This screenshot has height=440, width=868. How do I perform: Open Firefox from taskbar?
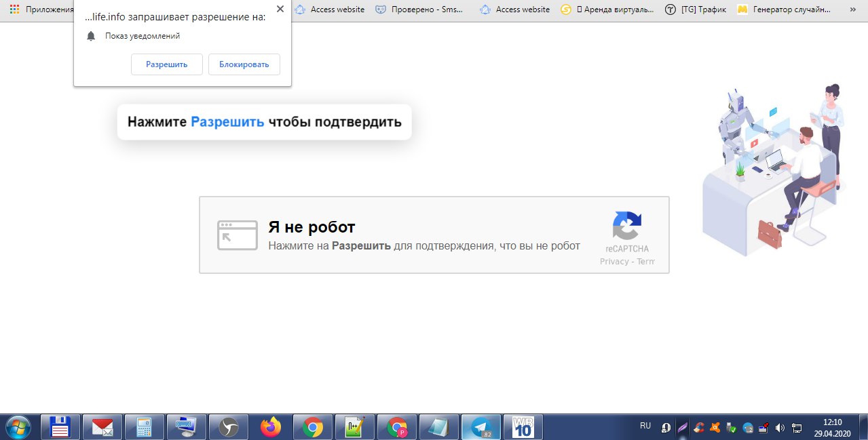271,428
